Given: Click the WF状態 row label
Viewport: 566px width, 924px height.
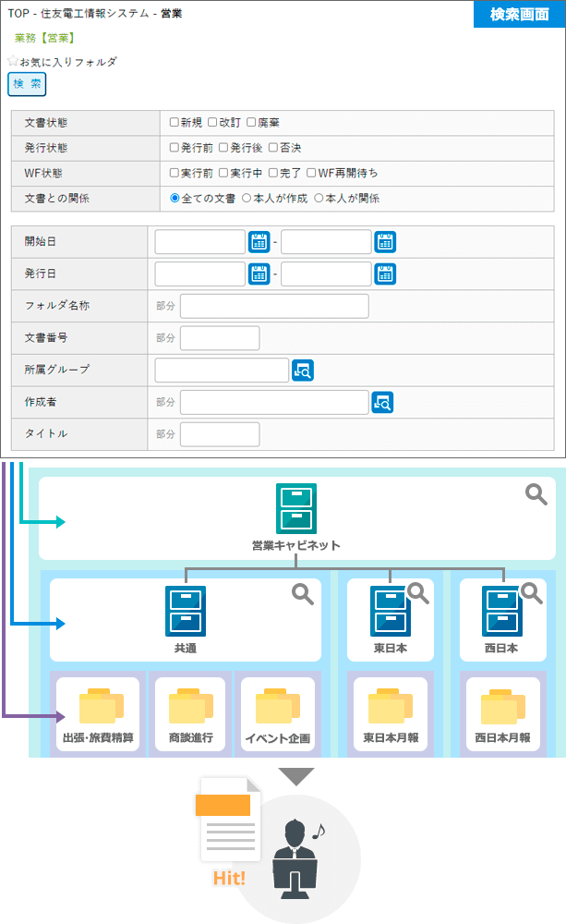Looking at the screenshot, I should [43, 173].
